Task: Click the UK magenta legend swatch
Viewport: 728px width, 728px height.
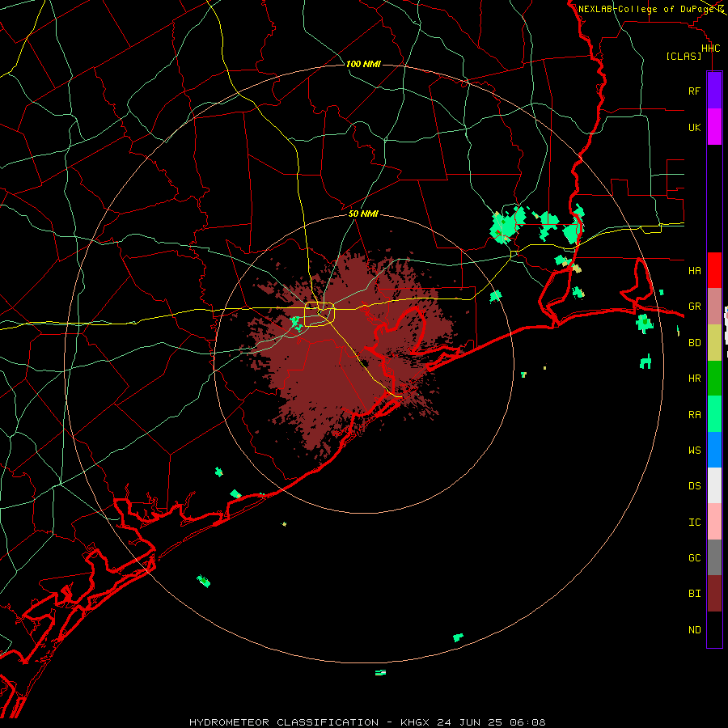Action: [714, 127]
